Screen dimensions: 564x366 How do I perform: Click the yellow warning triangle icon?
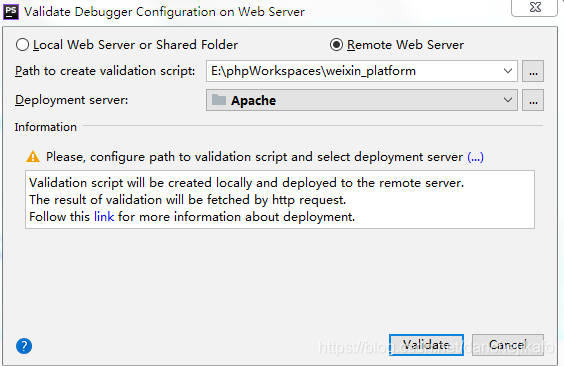[33, 157]
